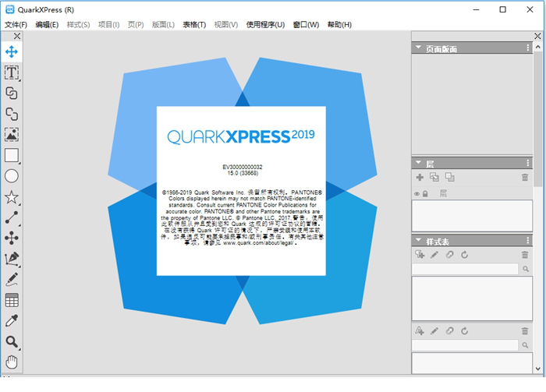
Task: Select the Pan hand tool
Action: [12, 362]
